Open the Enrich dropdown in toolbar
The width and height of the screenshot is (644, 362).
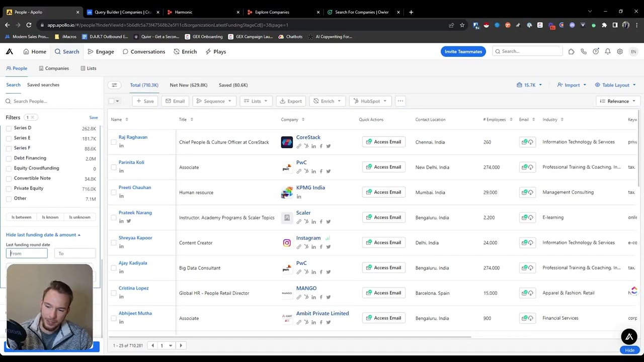327,101
